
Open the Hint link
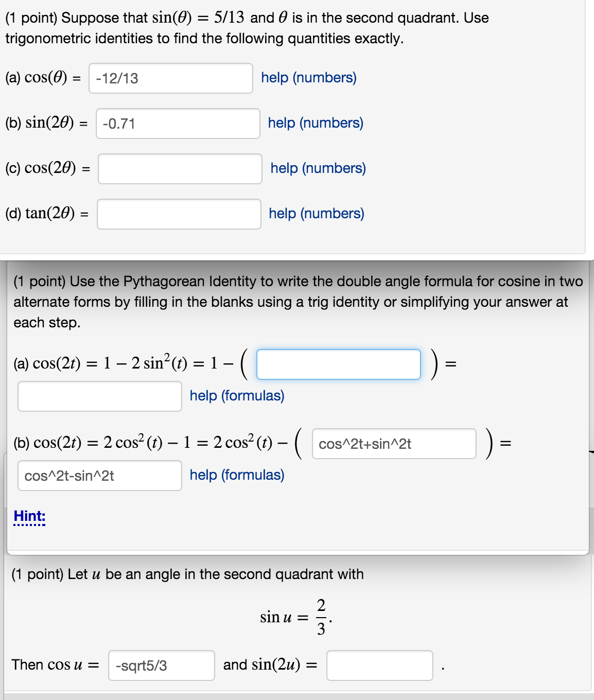[29, 516]
